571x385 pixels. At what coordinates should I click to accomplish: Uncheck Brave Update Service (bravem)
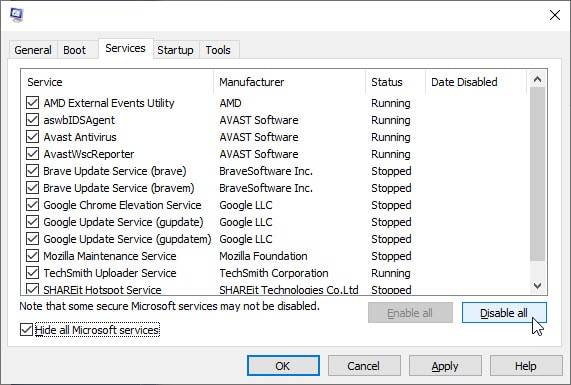pos(32,188)
